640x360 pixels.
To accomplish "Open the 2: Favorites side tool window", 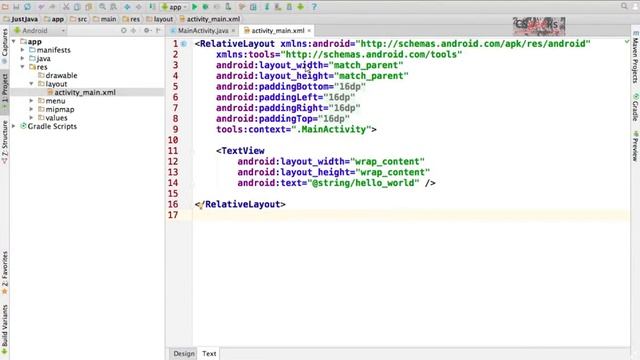I will click(x=4, y=273).
